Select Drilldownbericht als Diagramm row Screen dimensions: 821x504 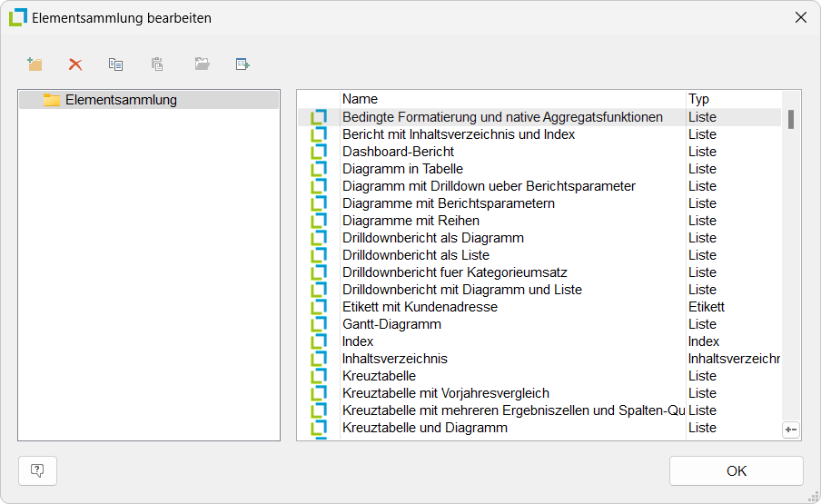433,238
